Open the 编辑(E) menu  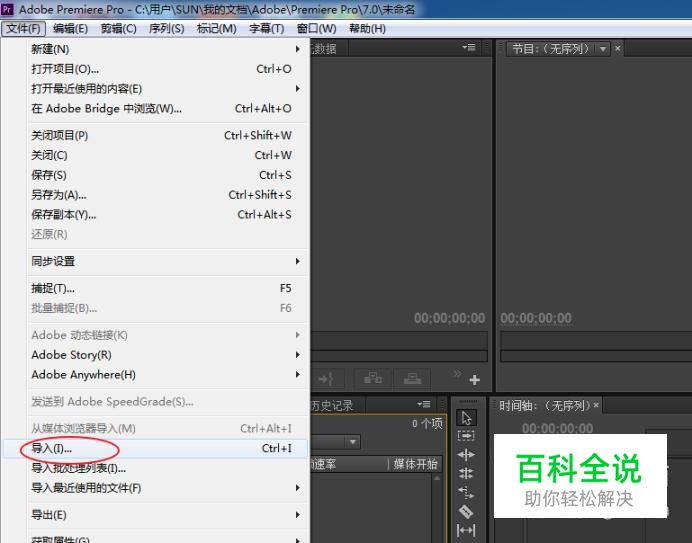coord(71,29)
